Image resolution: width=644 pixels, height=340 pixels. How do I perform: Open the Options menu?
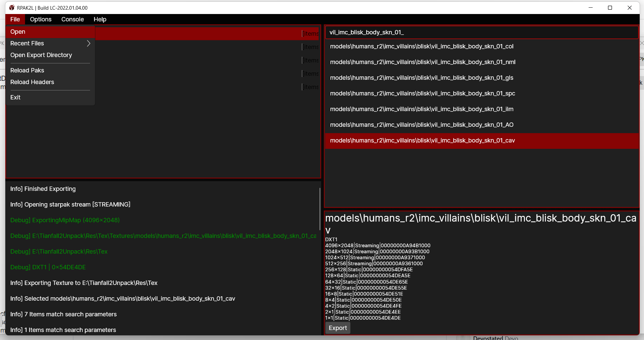(x=41, y=19)
